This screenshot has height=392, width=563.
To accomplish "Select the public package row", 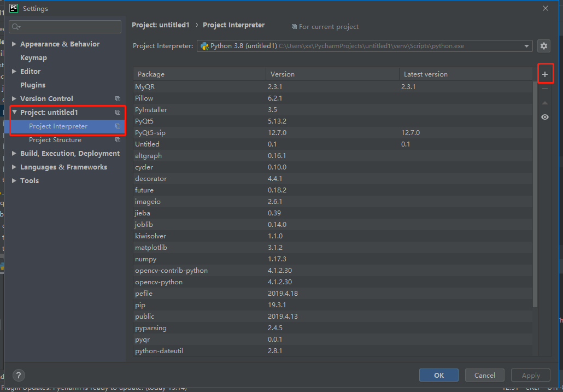I will 333,316.
